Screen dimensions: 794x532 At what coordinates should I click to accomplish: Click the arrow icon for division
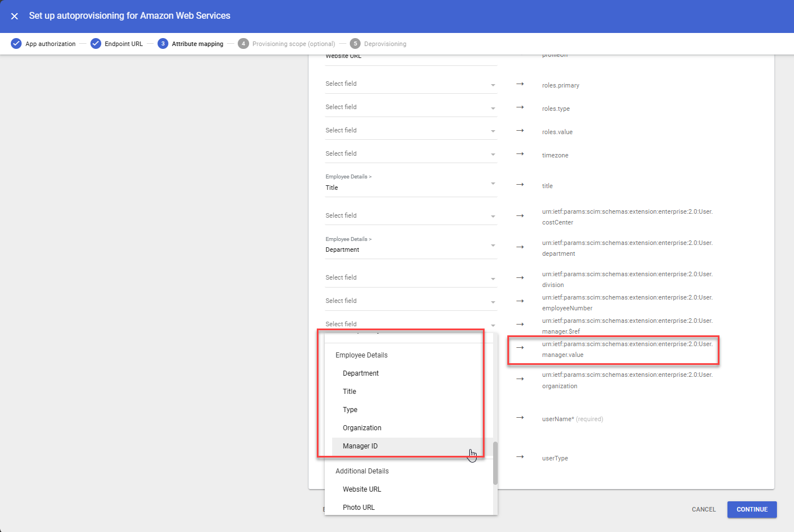(520, 278)
